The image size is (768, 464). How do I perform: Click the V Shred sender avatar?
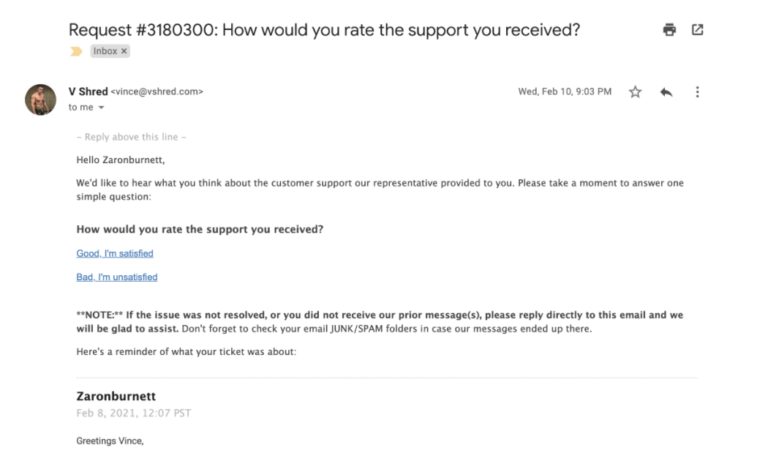[40, 99]
